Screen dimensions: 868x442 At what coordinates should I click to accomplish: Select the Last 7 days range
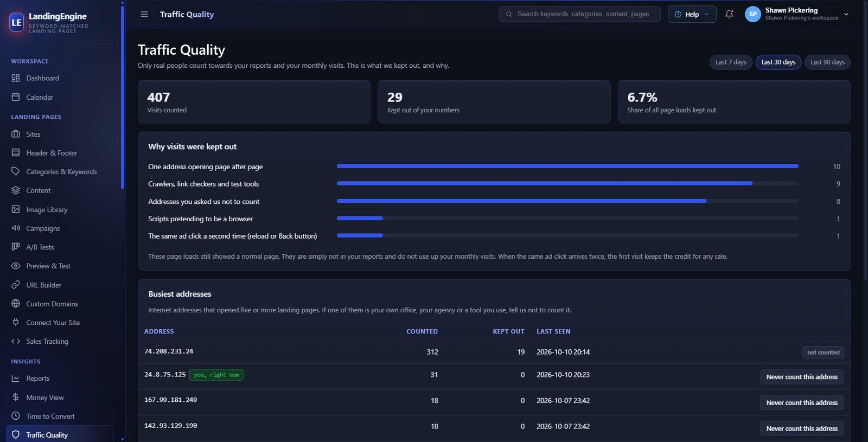(731, 62)
